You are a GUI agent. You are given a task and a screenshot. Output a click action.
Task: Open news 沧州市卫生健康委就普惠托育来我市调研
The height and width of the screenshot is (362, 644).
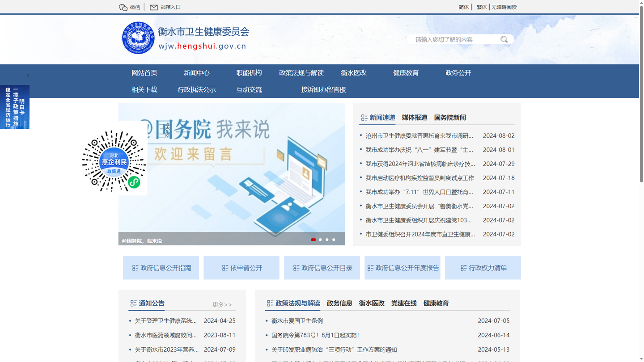click(419, 135)
